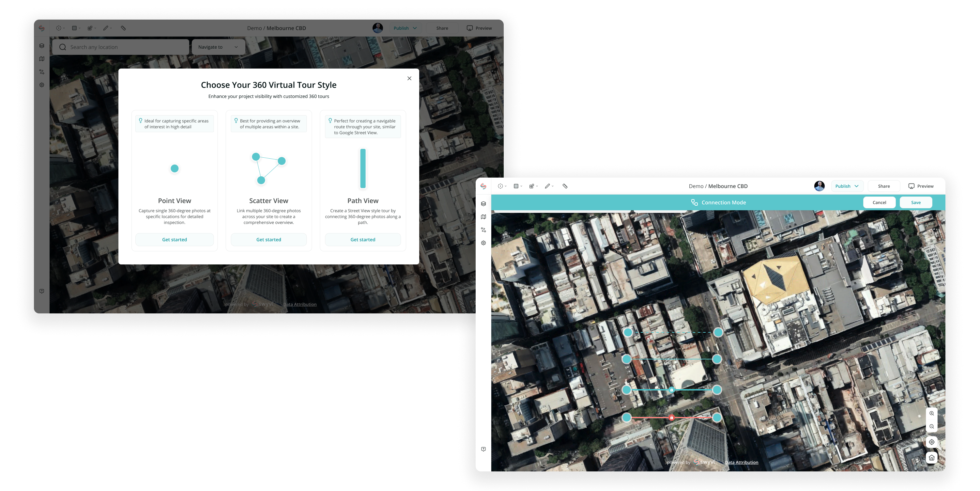Click Get started under Path View
980x491 pixels.
coord(362,239)
